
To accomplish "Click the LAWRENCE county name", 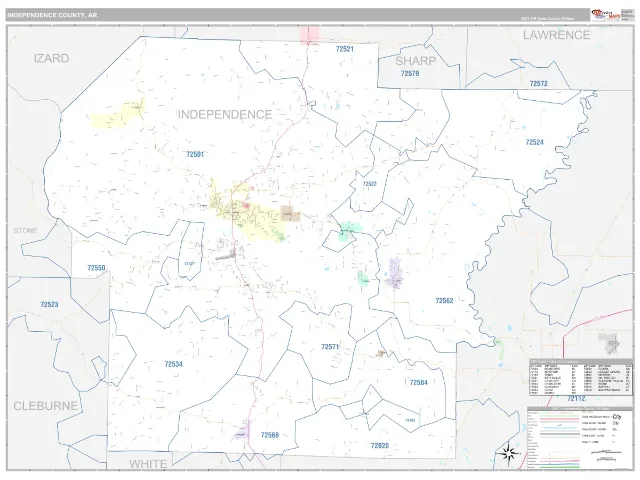I will pos(557,35).
